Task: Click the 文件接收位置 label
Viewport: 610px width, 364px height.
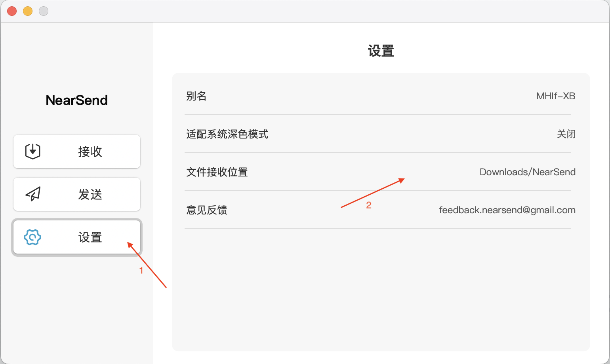Action: coord(217,172)
